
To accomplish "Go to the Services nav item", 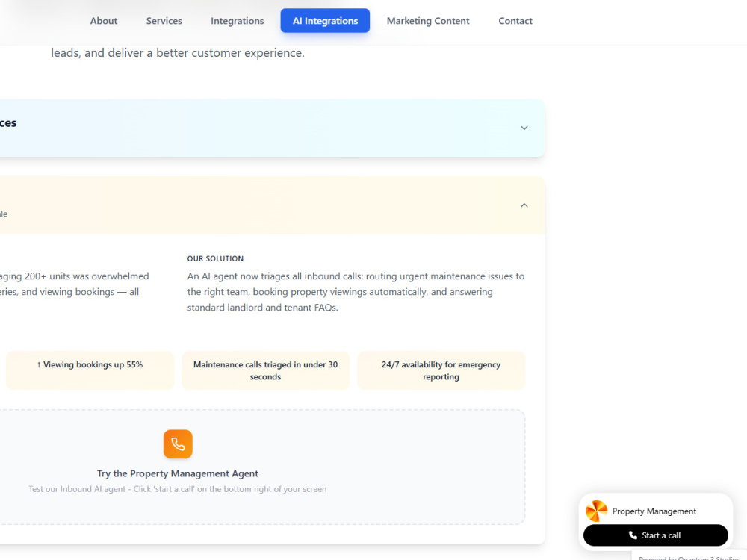I will tap(164, 21).
